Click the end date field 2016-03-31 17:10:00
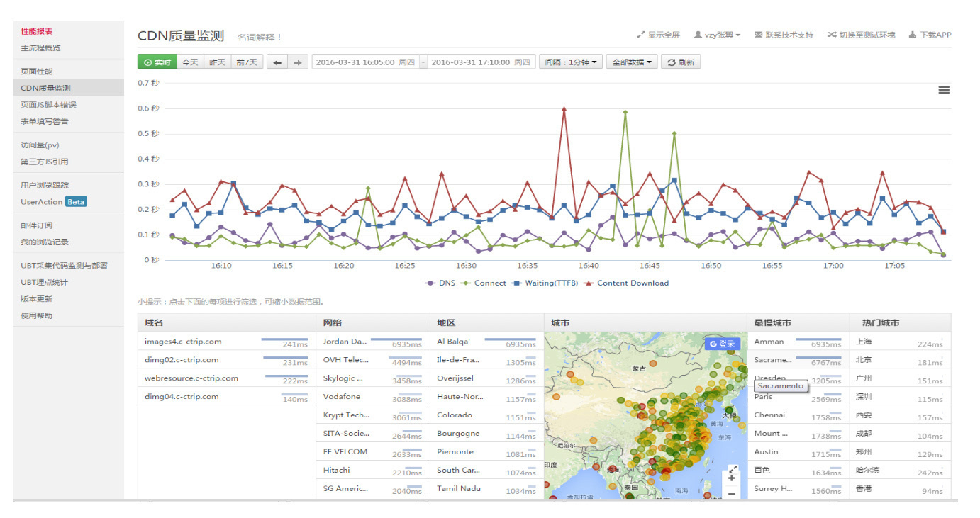Image resolution: width=980 pixels, height=518 pixels. pyautogui.click(x=481, y=62)
